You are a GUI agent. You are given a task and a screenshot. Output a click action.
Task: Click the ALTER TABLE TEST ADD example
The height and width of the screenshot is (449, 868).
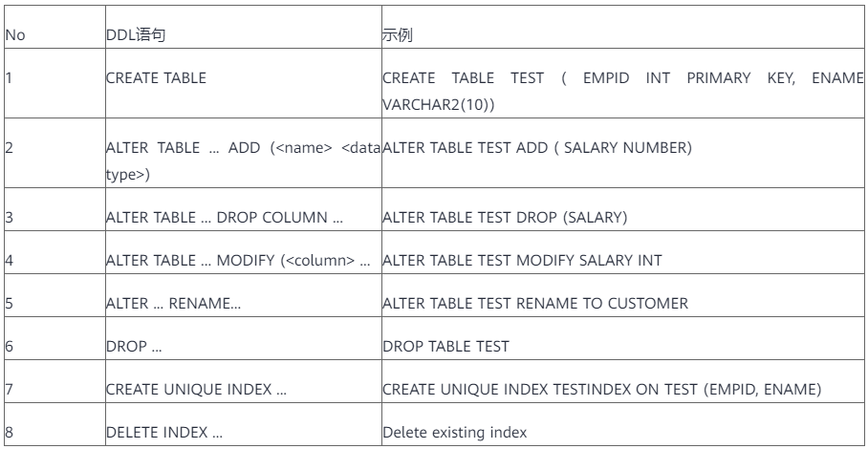click(536, 149)
